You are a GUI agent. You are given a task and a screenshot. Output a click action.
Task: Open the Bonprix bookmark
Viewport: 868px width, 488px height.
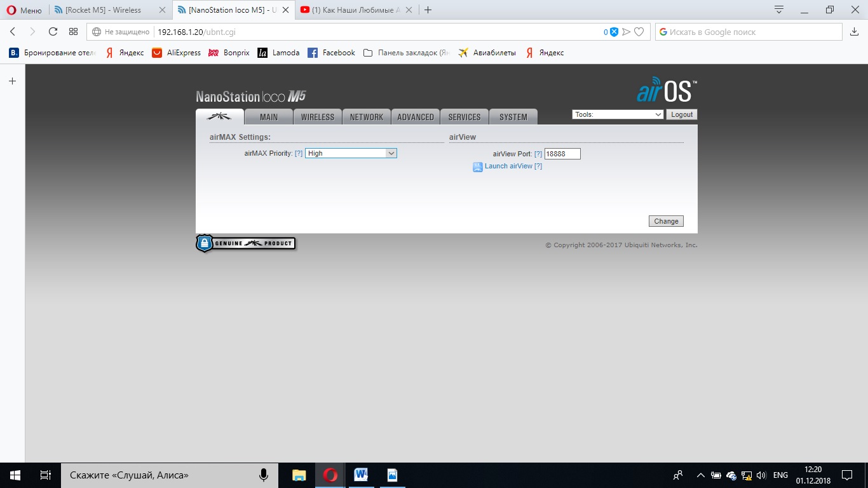(x=229, y=53)
